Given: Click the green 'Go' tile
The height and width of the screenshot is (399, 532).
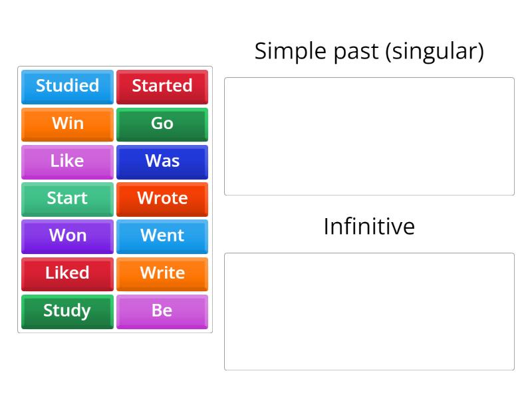Looking at the screenshot, I should pos(162,124).
